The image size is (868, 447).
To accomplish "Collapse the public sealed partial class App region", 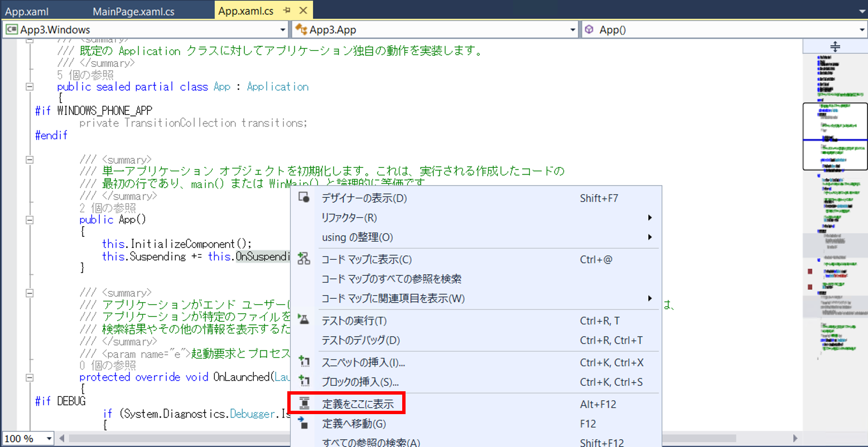I will pos(29,86).
